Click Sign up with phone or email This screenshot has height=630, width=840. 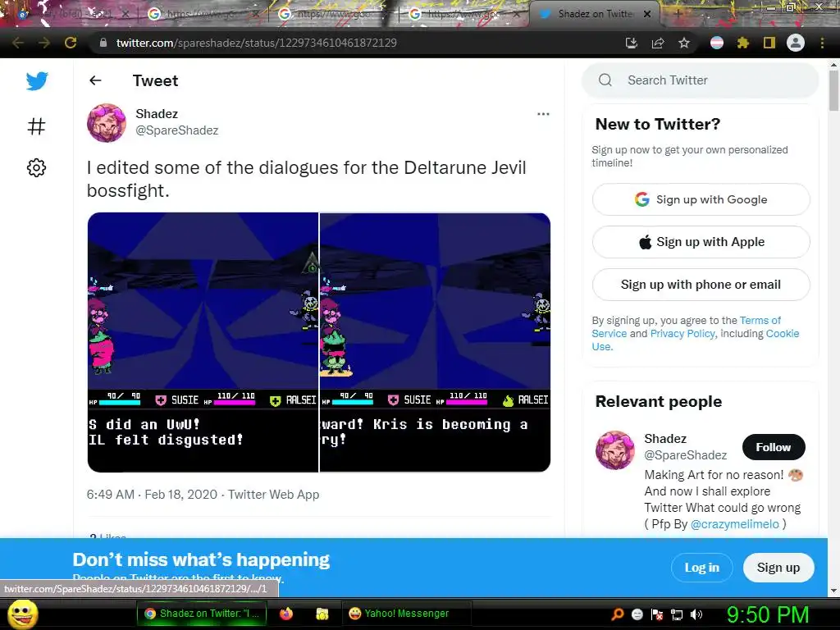(x=701, y=285)
